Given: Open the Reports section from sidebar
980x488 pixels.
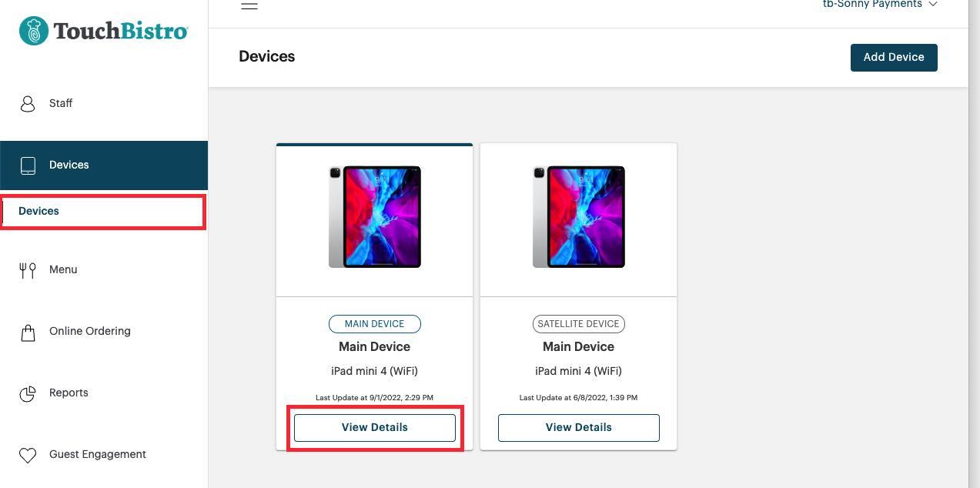Looking at the screenshot, I should (x=69, y=393).
